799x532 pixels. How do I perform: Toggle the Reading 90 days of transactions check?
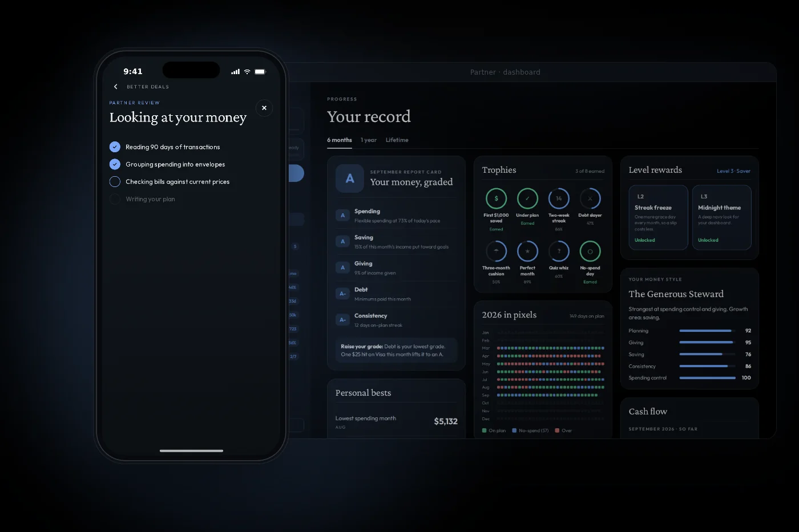click(x=115, y=147)
